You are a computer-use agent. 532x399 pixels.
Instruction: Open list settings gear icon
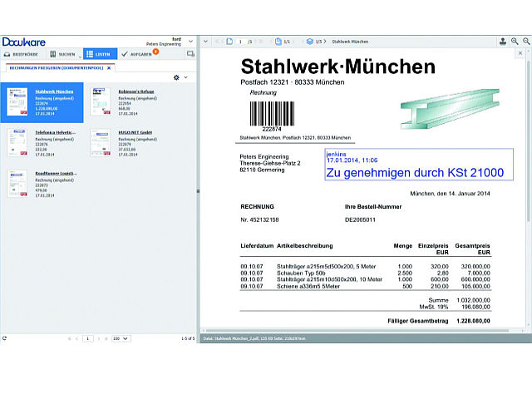pyautogui.click(x=176, y=77)
